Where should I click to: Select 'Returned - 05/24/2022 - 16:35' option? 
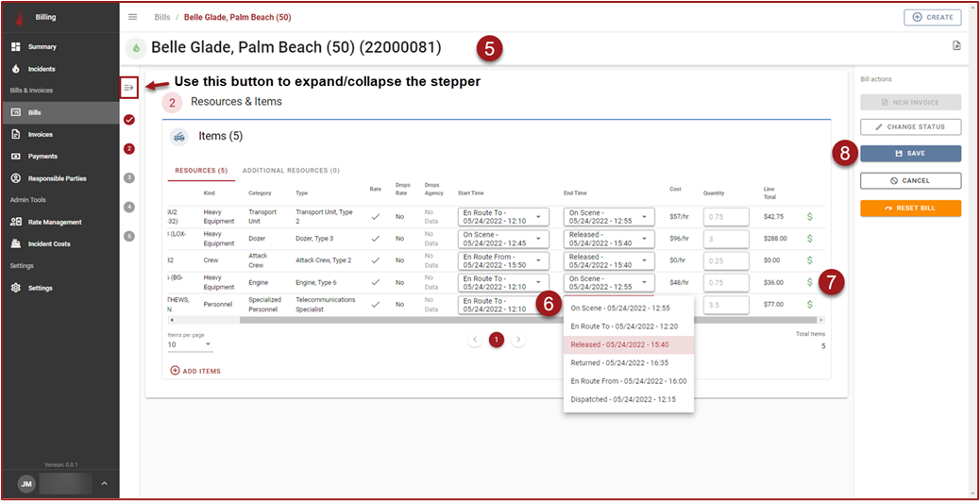click(x=619, y=362)
